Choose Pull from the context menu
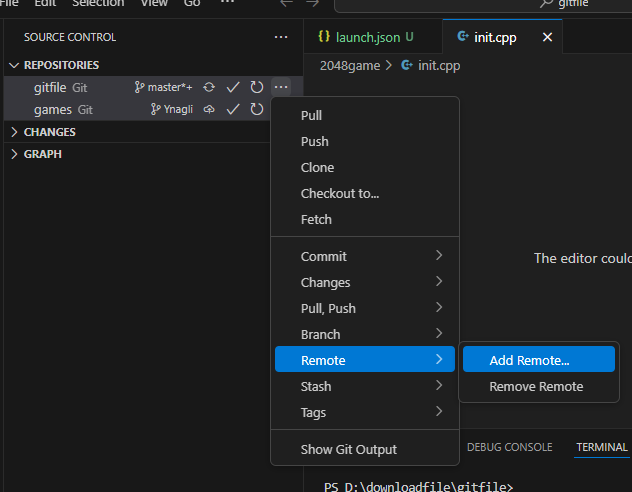This screenshot has width=632, height=492. tap(365, 116)
